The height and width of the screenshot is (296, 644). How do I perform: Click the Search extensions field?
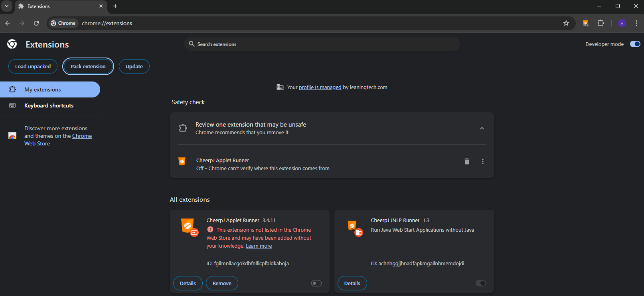click(322, 44)
